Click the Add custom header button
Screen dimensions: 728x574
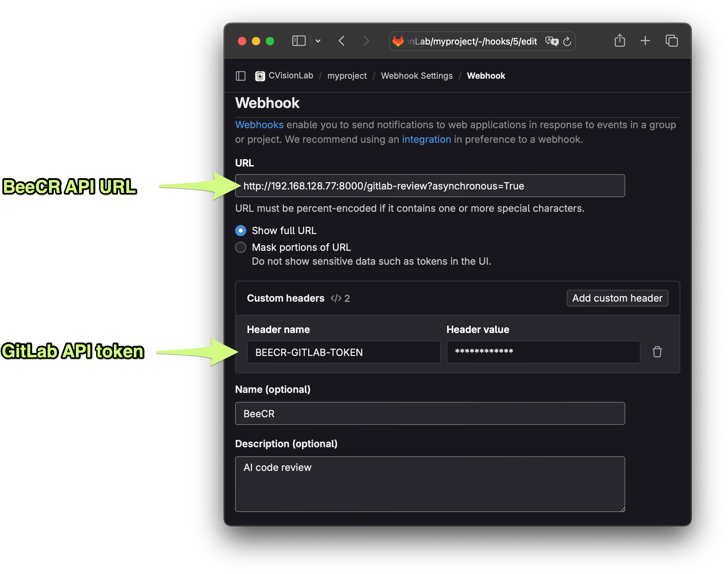[x=617, y=298]
